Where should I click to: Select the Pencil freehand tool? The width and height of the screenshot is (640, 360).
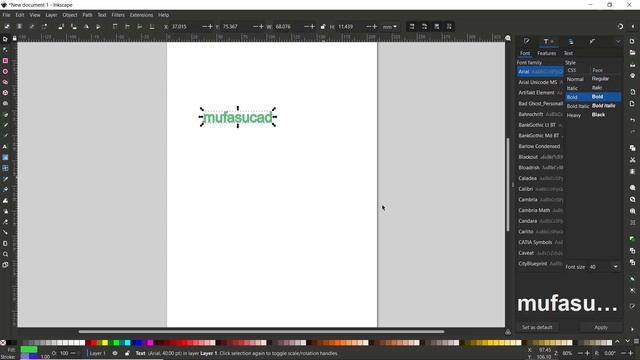click(x=5, y=125)
